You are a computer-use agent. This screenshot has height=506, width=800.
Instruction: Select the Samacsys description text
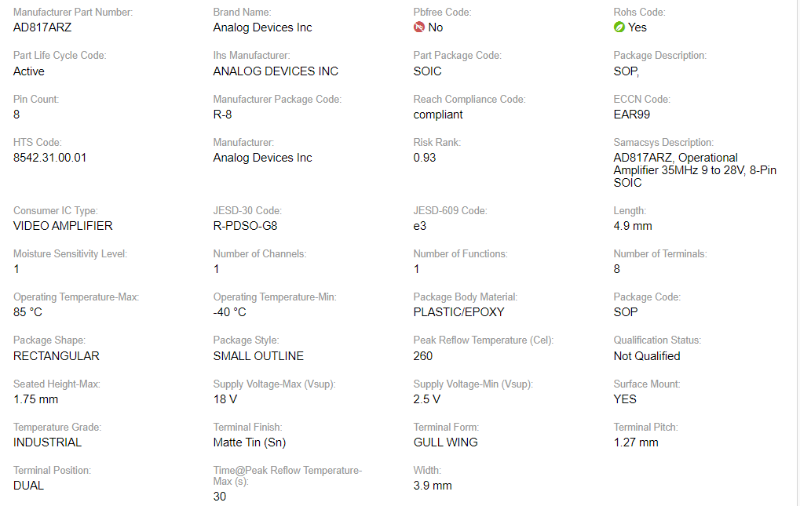coord(681,170)
